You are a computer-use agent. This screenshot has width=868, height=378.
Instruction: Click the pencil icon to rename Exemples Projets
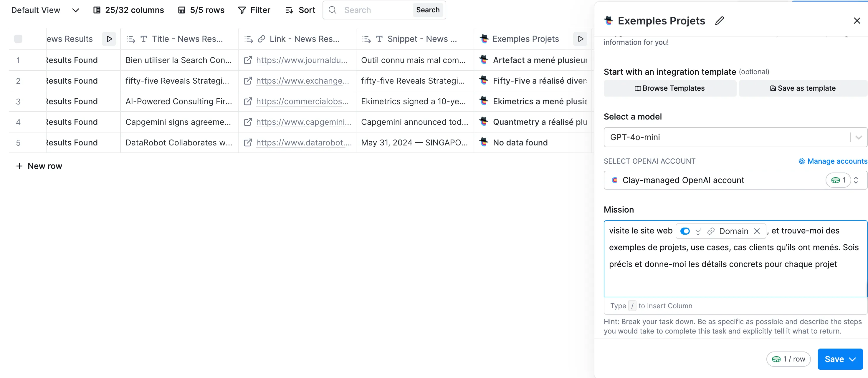pos(719,21)
